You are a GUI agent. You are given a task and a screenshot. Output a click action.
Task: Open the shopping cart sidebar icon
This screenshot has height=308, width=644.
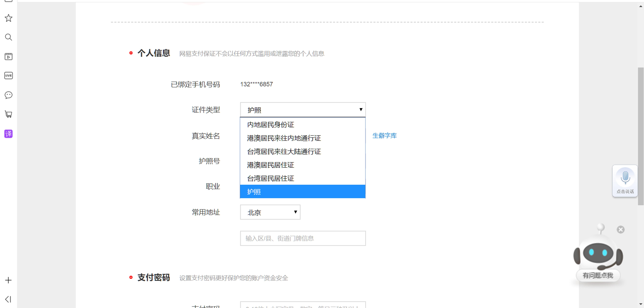[8, 114]
